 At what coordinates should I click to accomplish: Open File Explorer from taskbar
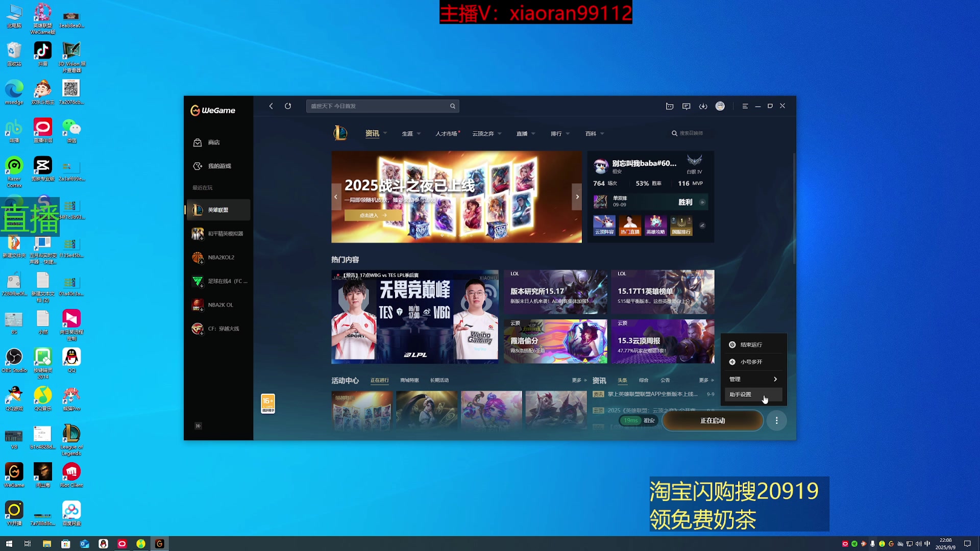[x=46, y=544]
